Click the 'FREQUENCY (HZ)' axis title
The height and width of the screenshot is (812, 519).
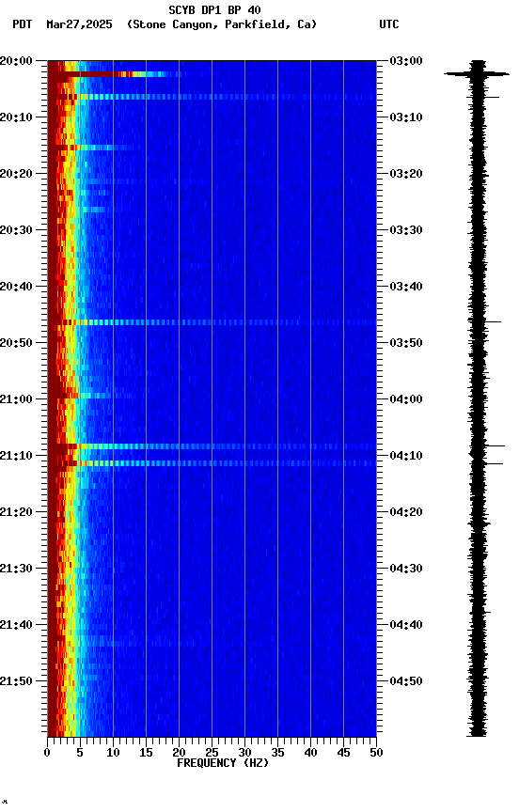(x=223, y=764)
